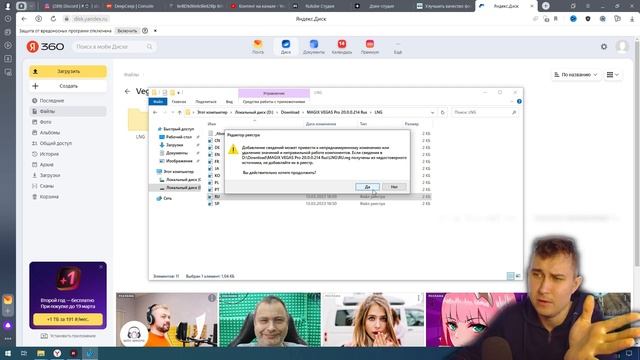Focus the Поиск в моём Диске search field
The height and width of the screenshot is (360, 640).
coord(114,47)
